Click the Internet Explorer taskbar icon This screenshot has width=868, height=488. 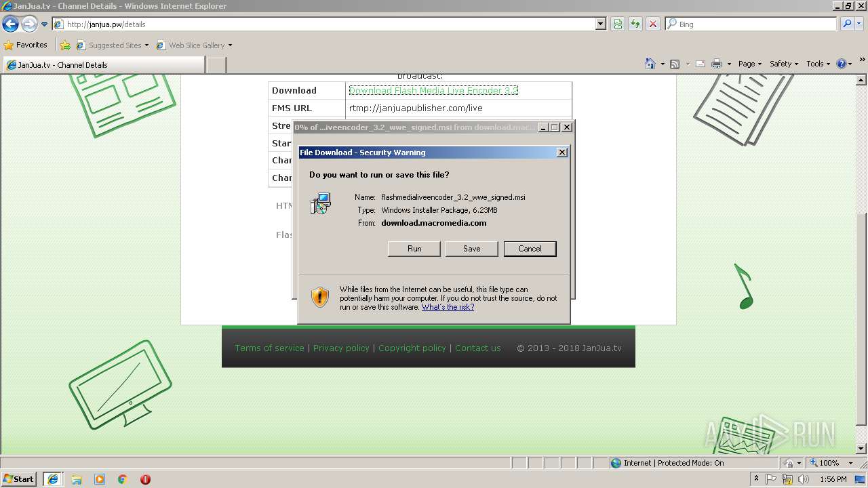tap(53, 479)
